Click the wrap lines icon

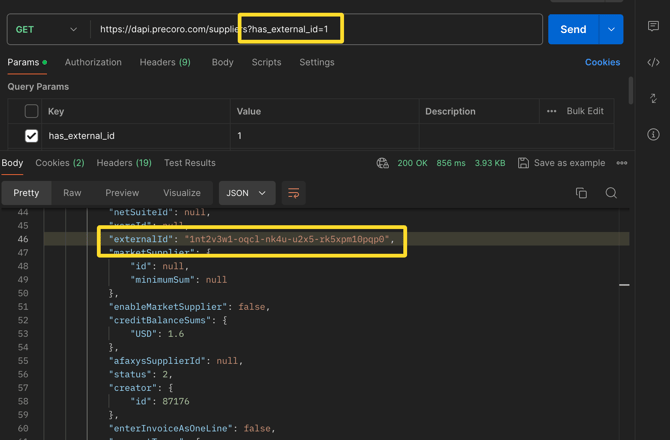(x=293, y=193)
